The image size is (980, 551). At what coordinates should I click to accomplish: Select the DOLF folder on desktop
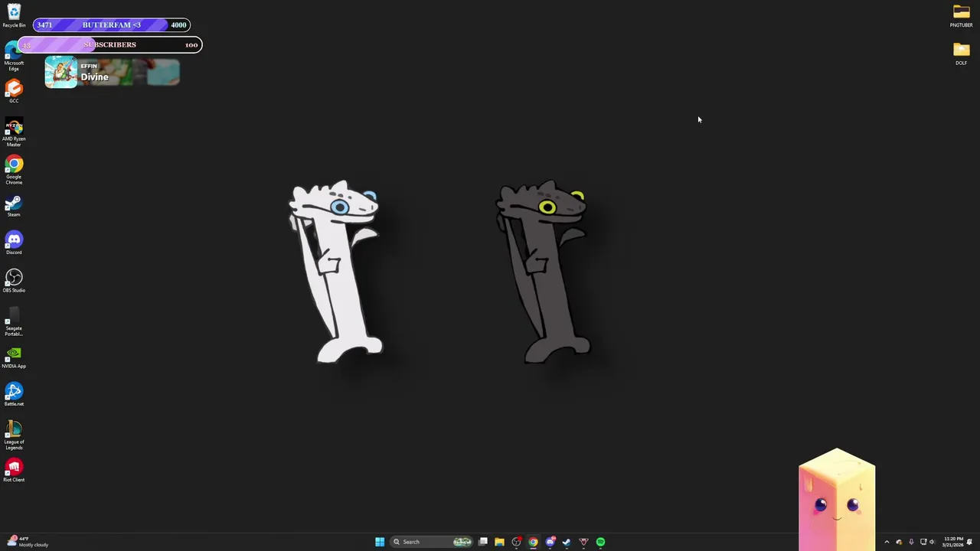961,54
